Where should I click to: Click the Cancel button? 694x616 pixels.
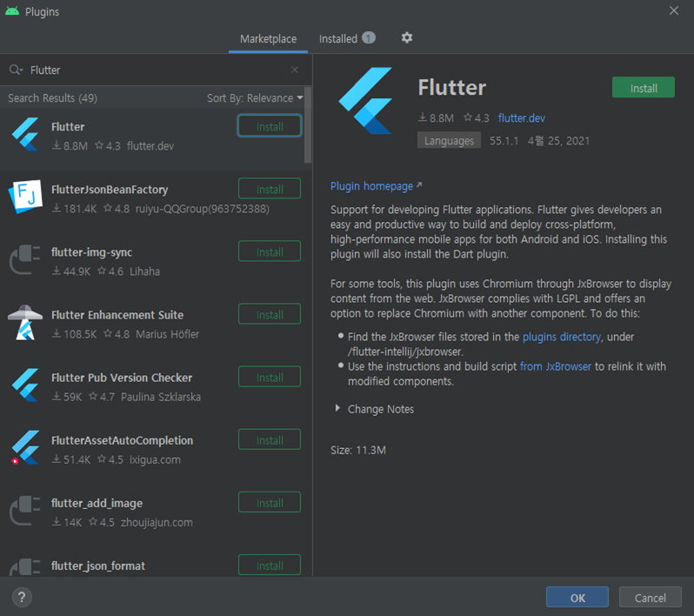point(651,598)
